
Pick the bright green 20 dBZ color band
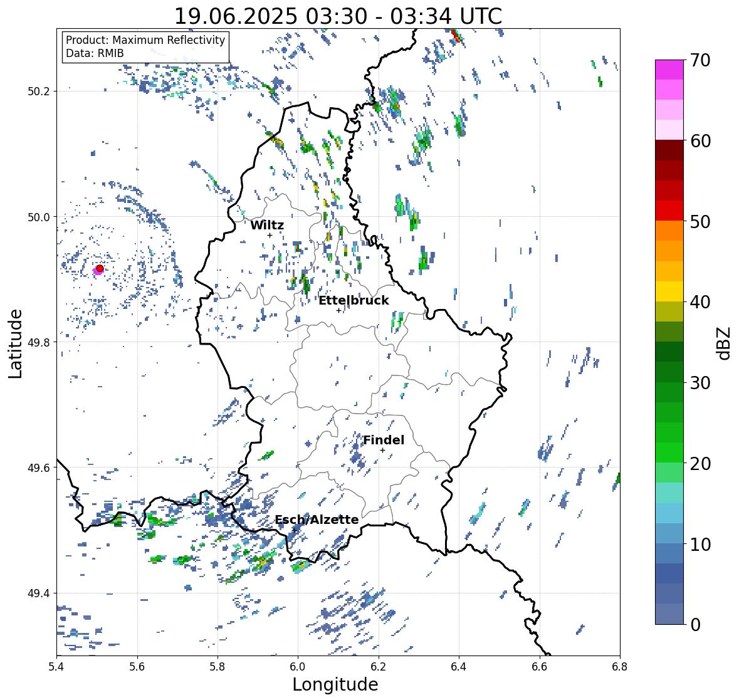[x=669, y=452]
